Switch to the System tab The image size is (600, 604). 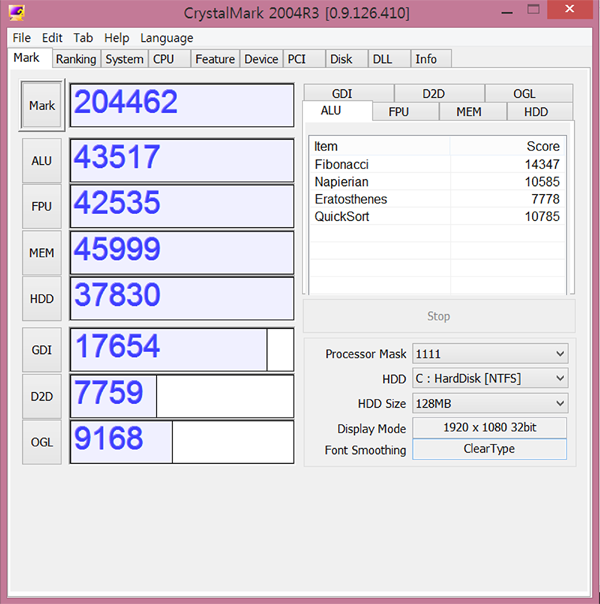pos(124,59)
